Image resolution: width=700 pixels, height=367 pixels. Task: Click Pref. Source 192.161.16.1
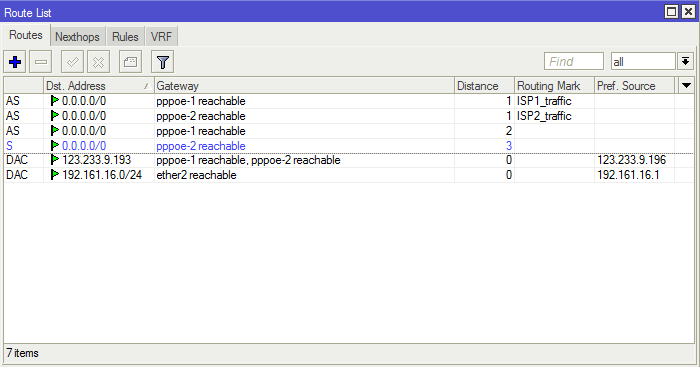628,175
